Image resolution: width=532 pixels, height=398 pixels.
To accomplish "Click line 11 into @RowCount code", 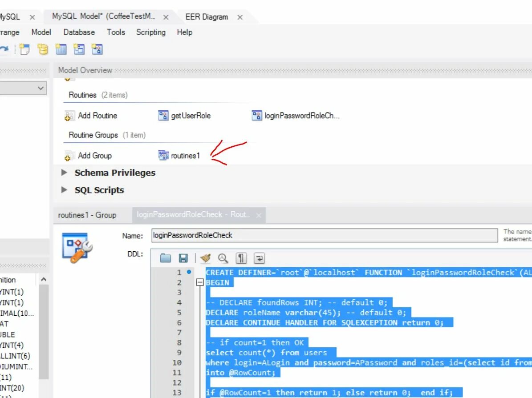I will pos(240,373).
